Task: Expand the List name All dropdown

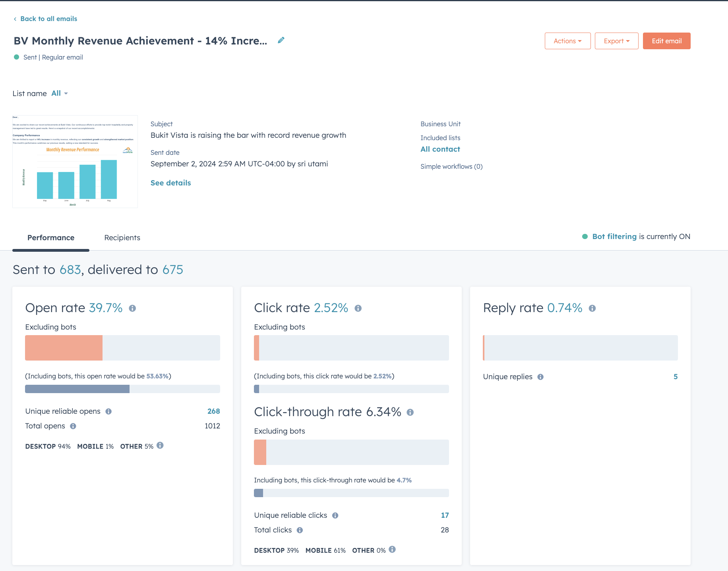Action: tap(60, 93)
